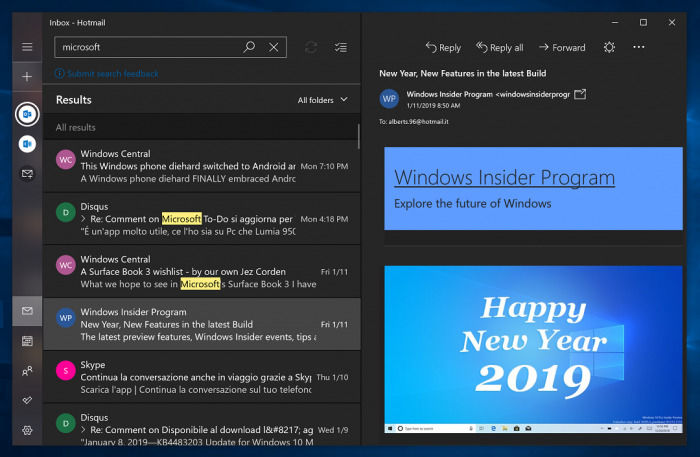Open the Settings gear in sidebar
Image resolution: width=700 pixels, height=457 pixels.
click(27, 430)
